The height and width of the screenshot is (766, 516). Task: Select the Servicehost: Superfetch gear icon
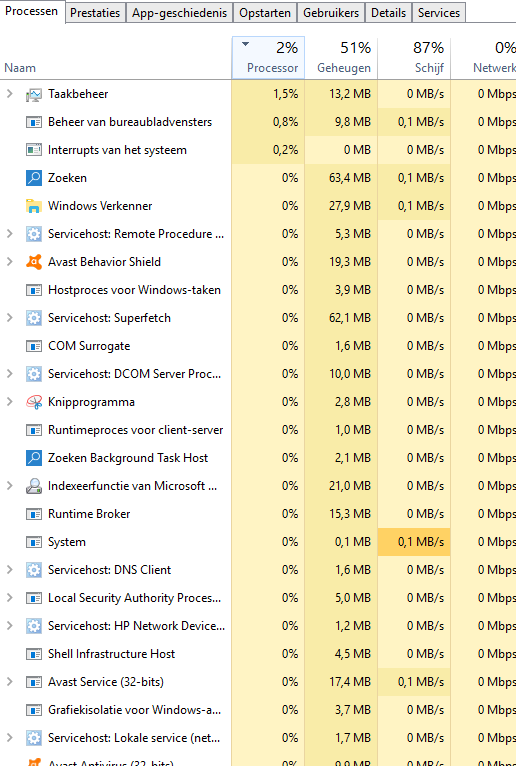pyautogui.click(x=34, y=318)
